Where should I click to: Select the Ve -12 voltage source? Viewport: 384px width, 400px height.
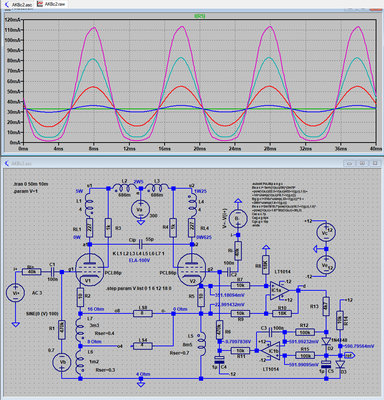pyautogui.click(x=326, y=265)
